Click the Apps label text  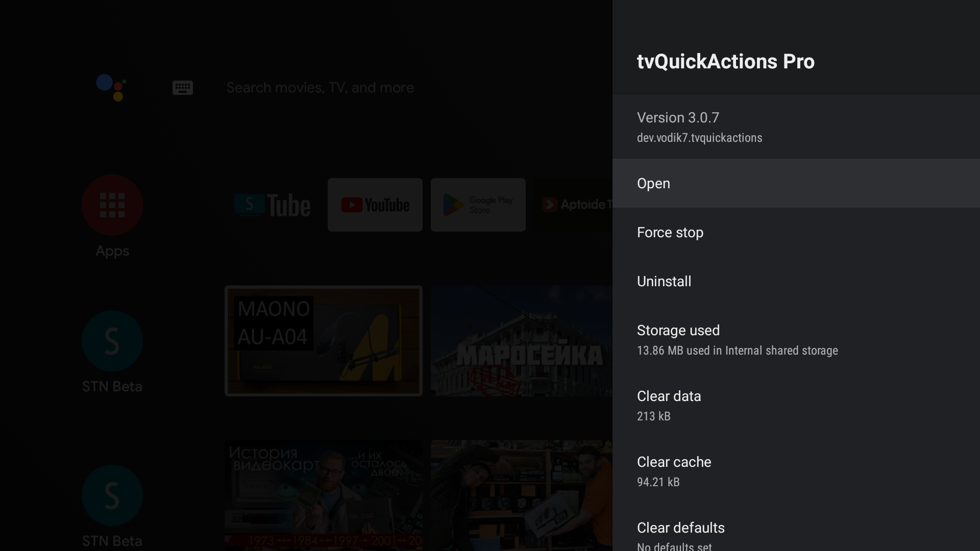pyautogui.click(x=112, y=251)
